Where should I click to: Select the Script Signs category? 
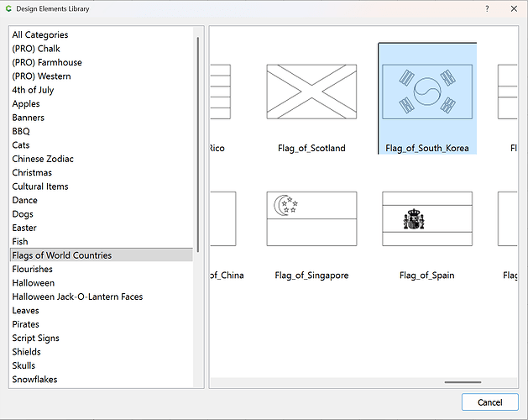35,338
